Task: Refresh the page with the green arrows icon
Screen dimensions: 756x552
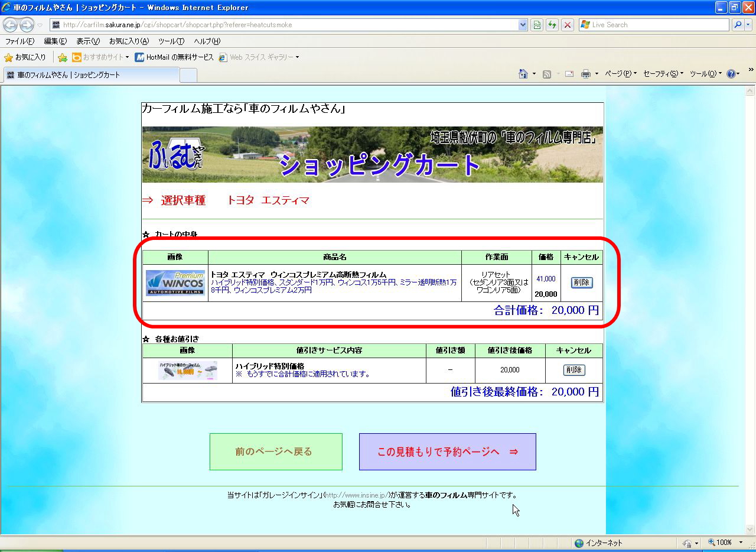Action: 552,25
